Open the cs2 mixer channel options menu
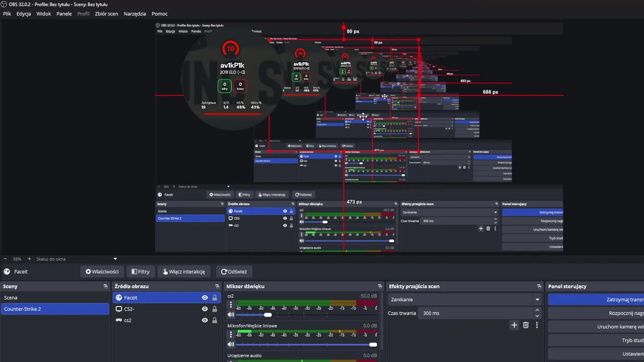 (x=231, y=305)
